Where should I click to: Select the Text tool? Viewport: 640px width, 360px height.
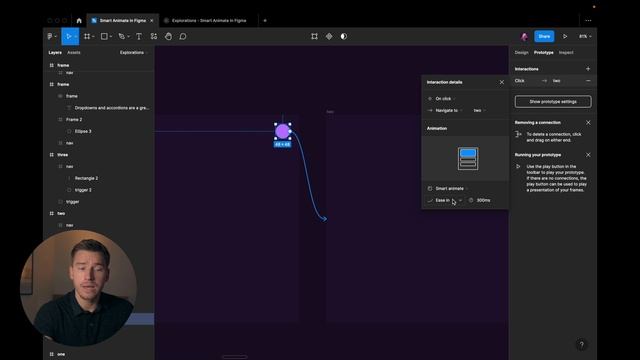pos(139,36)
